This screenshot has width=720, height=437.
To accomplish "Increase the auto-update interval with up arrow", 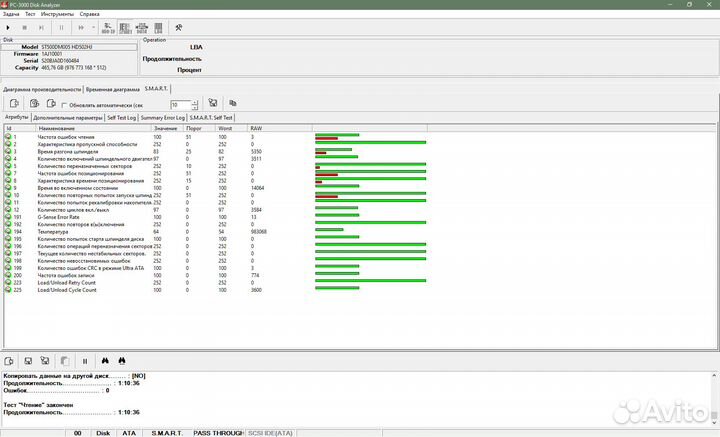I will tap(193, 101).
